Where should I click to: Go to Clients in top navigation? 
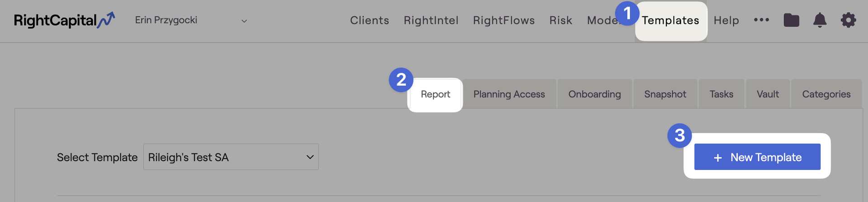point(369,20)
